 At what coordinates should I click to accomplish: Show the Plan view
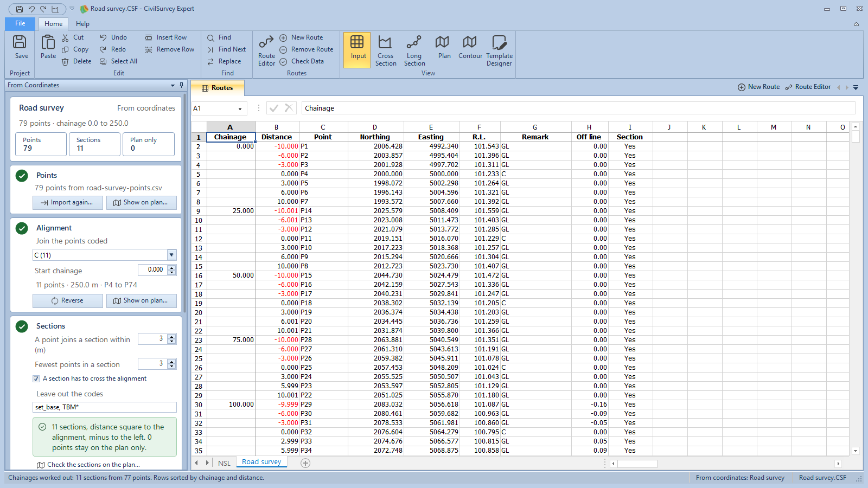point(444,47)
